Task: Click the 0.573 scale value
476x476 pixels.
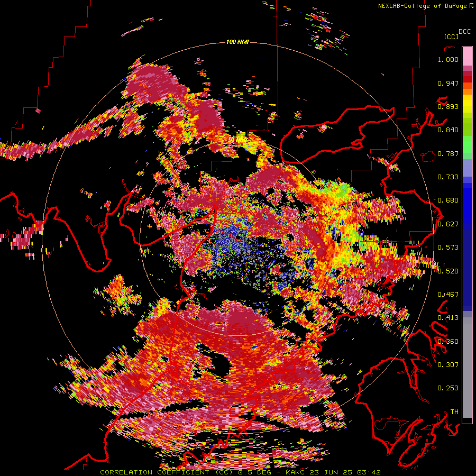Action: (448, 248)
